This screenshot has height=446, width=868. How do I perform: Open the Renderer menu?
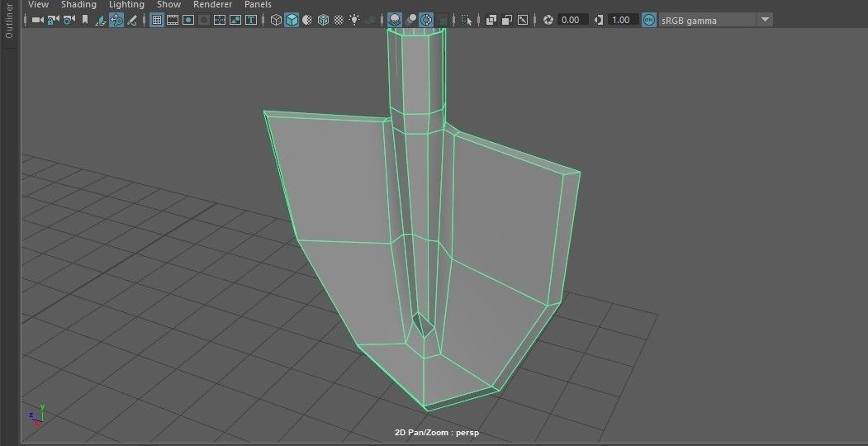212,5
